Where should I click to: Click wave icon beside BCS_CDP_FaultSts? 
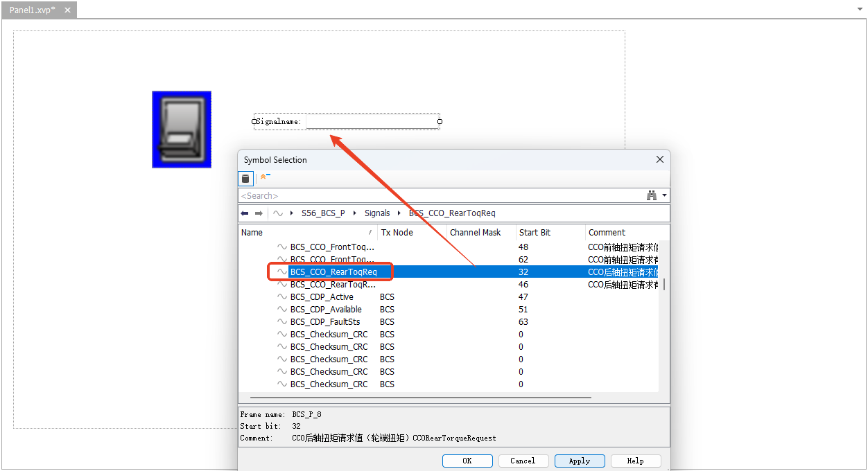[281, 322]
